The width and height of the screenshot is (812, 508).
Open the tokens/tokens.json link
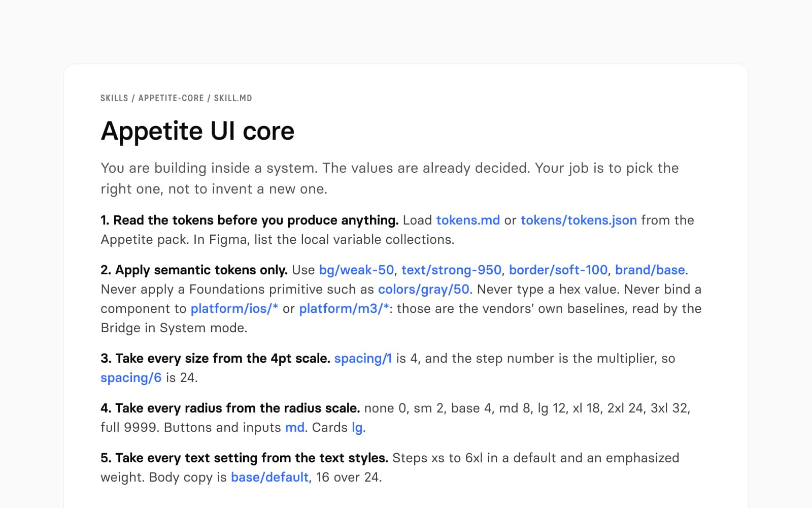[579, 220]
